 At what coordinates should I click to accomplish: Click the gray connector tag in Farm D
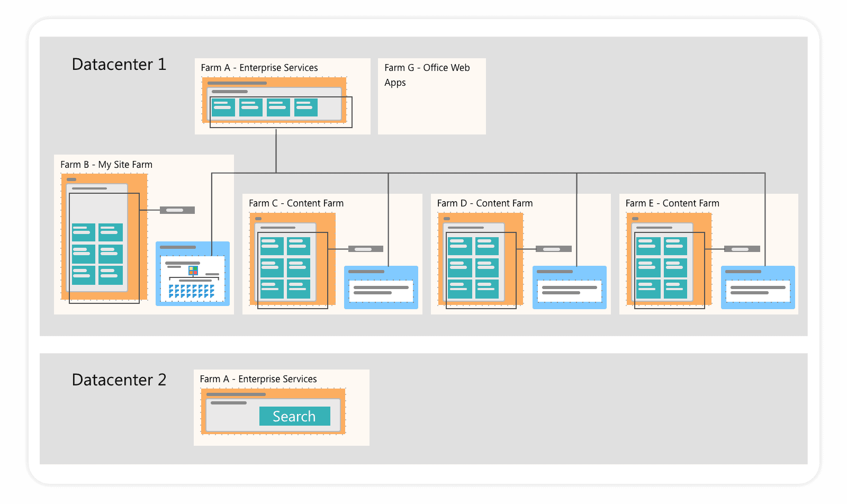coord(554,249)
